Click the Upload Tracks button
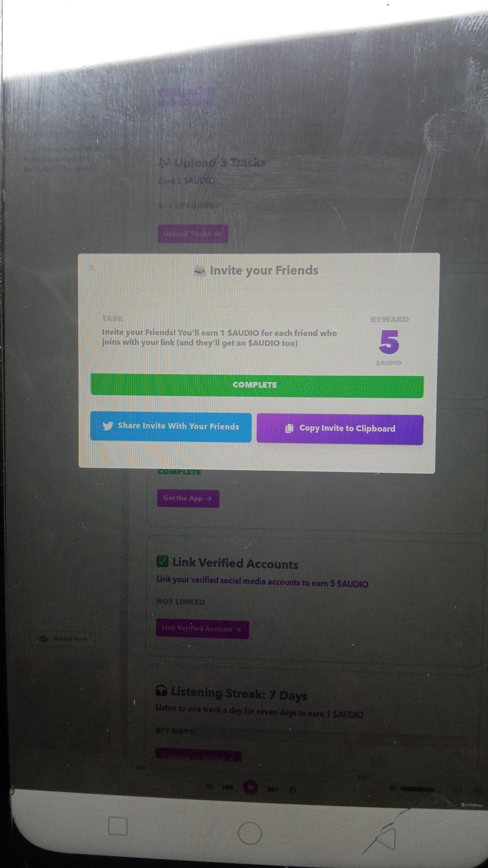The height and width of the screenshot is (868, 488). click(193, 234)
